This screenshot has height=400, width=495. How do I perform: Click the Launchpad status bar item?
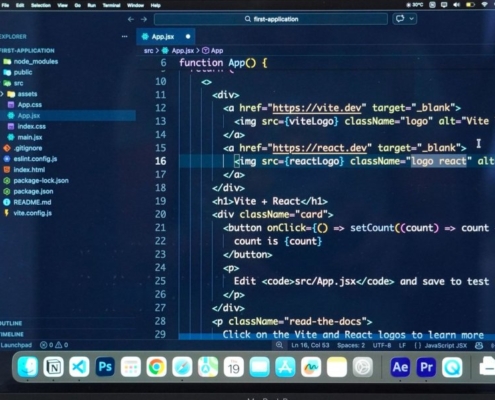[16, 345]
